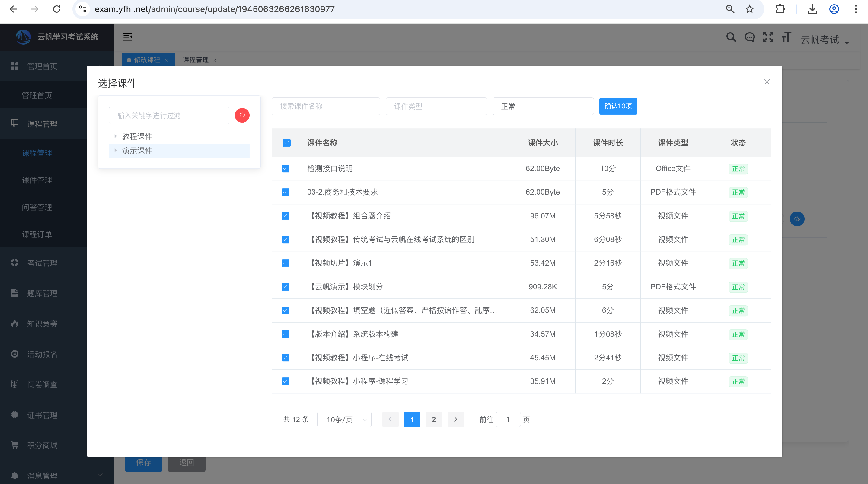The image size is (868, 484).
Task: Toggle the select-all checkbox in table header
Action: (x=286, y=143)
